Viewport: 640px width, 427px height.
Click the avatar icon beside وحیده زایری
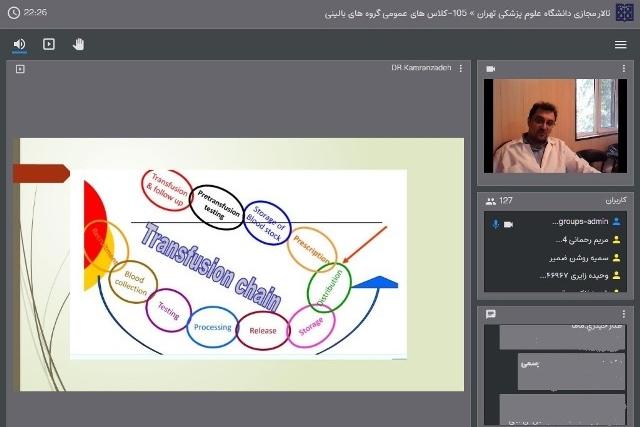click(x=617, y=276)
